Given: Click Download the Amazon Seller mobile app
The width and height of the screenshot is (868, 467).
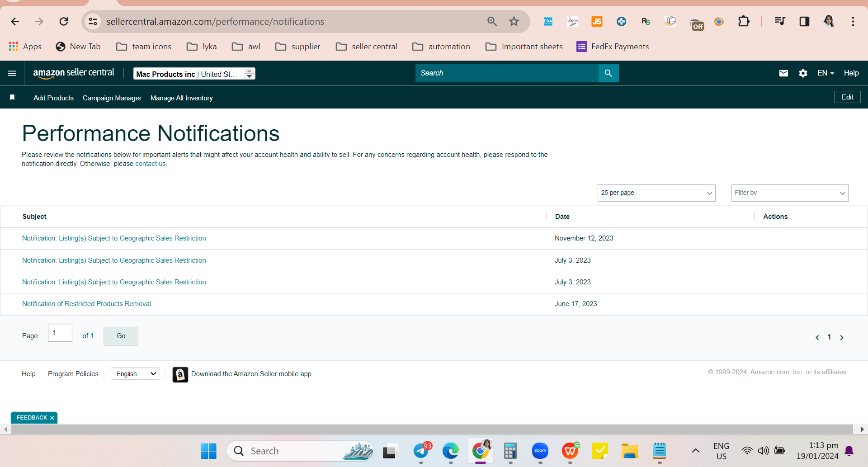Looking at the screenshot, I should 251,374.
